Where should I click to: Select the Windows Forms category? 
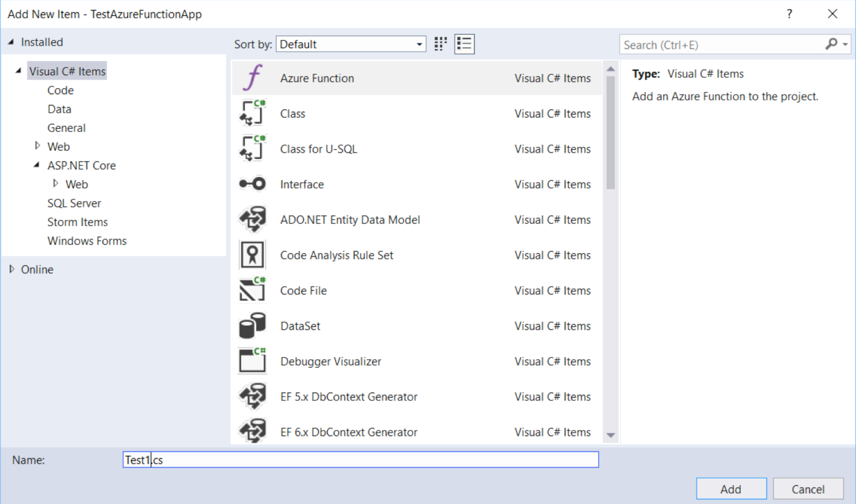pyautogui.click(x=87, y=241)
